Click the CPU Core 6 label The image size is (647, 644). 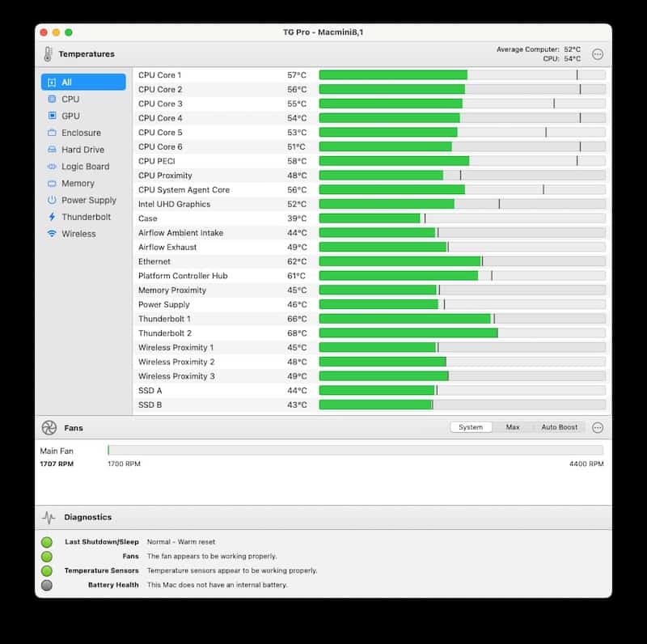coord(160,146)
